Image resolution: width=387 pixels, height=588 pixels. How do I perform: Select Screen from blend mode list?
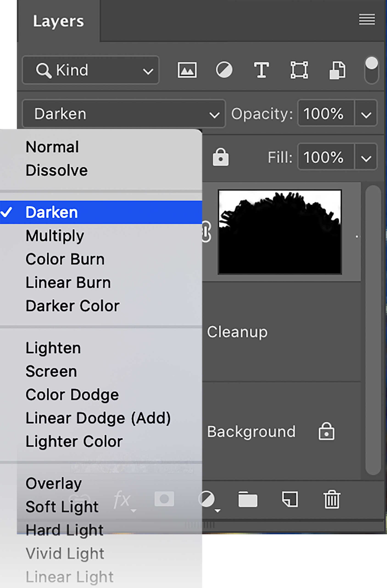(51, 371)
